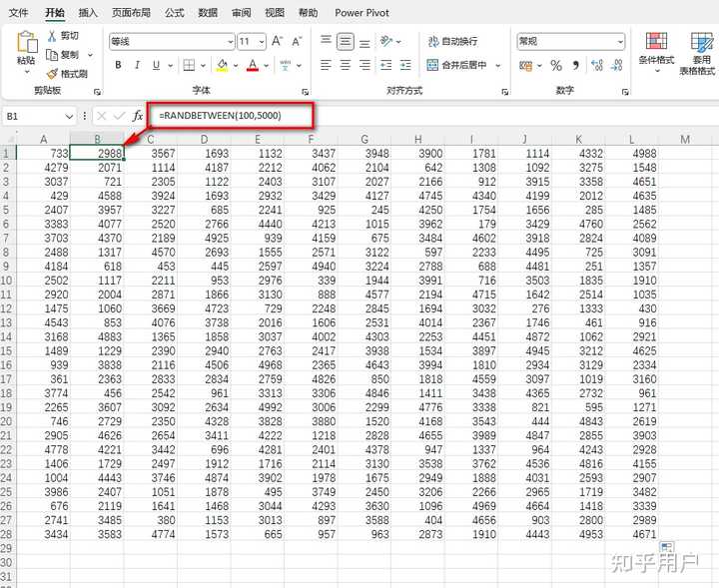Open the font name dropdown
Screen dimensions: 719x588
point(231,42)
